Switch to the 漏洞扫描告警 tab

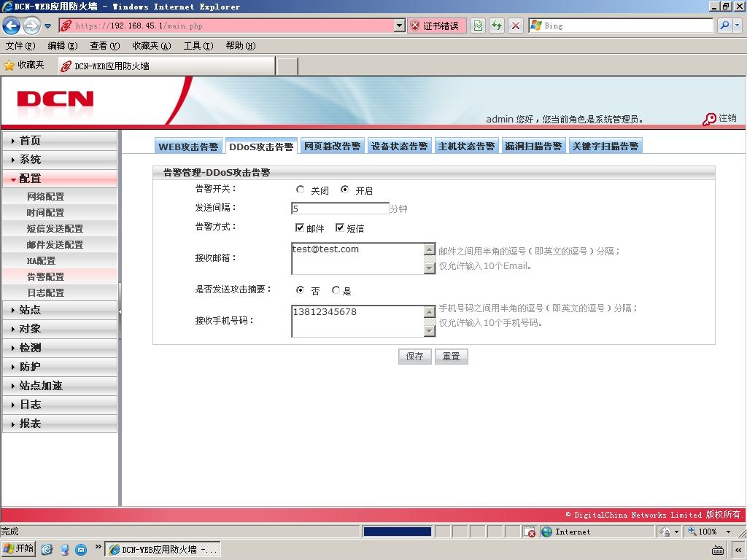(x=533, y=146)
